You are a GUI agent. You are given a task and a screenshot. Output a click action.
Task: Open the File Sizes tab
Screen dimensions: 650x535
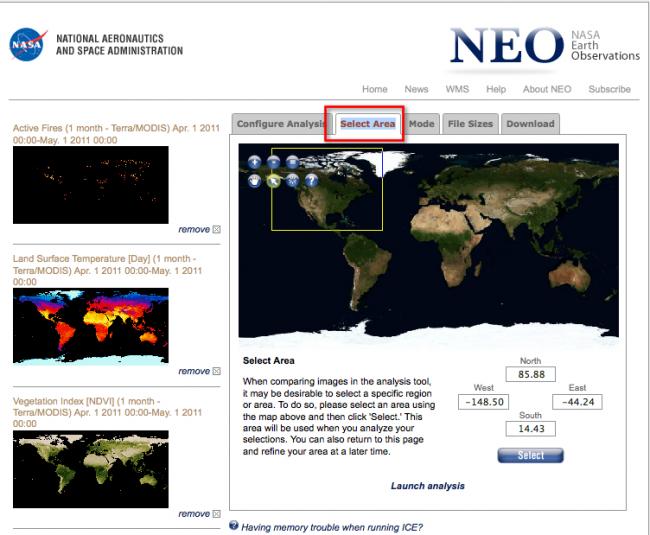tap(469, 124)
